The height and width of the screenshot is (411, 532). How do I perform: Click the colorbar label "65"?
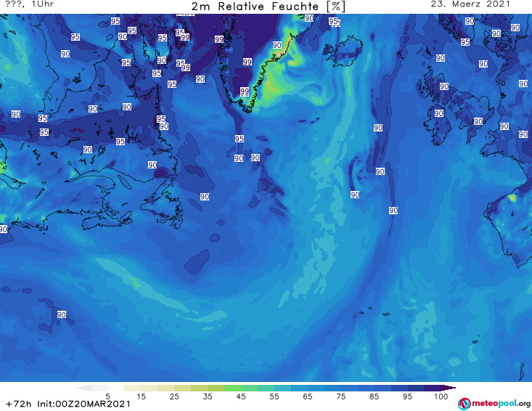[308, 396]
